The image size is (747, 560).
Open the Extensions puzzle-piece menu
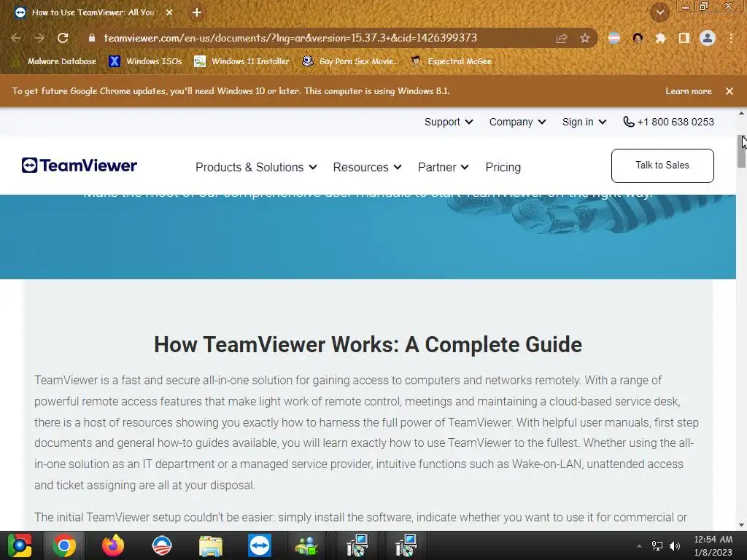point(660,38)
